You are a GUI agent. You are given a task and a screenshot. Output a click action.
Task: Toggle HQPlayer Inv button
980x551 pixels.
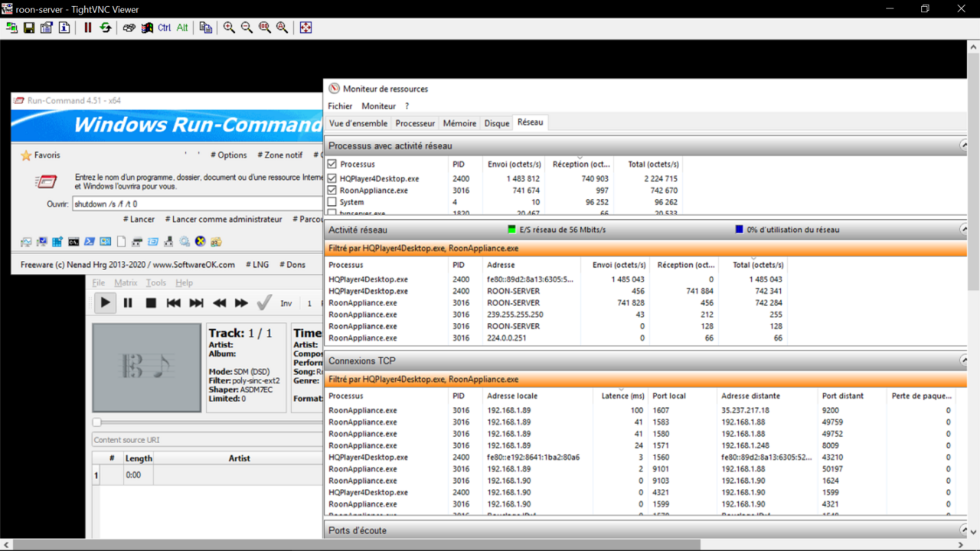(x=286, y=304)
